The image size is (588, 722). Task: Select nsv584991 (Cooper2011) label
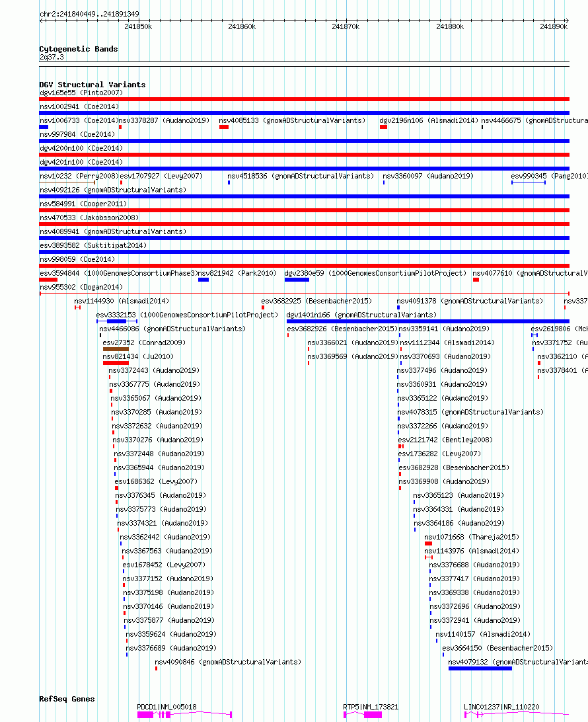click(83, 204)
